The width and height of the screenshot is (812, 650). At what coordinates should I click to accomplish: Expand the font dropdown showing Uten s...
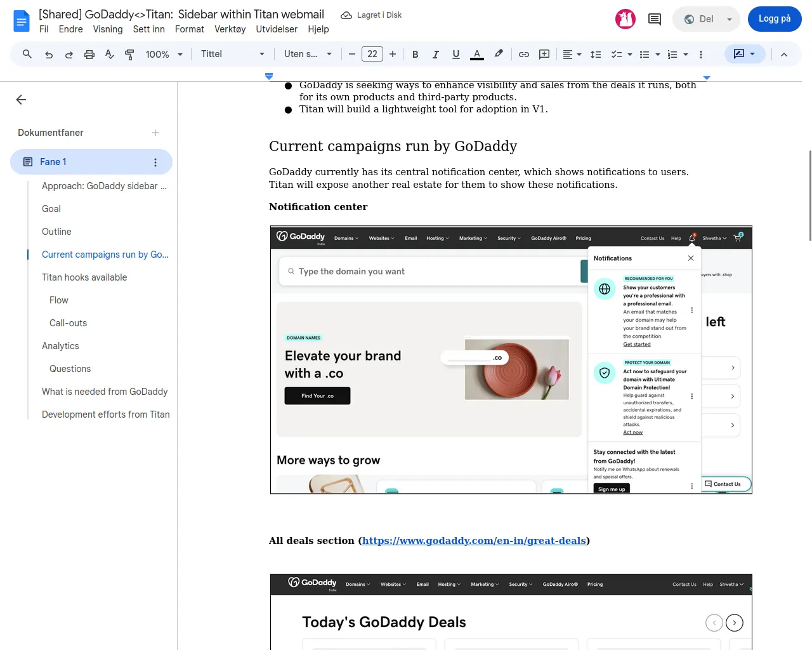(x=308, y=55)
